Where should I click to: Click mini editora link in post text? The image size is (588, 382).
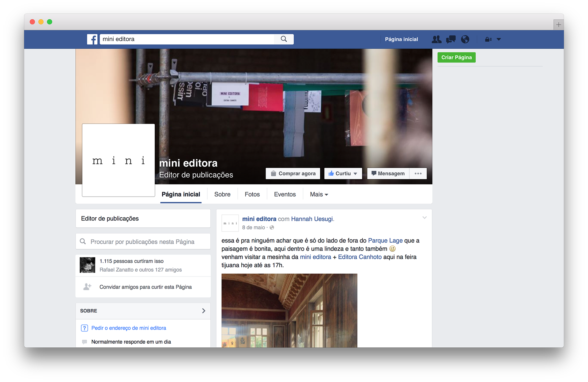click(315, 257)
